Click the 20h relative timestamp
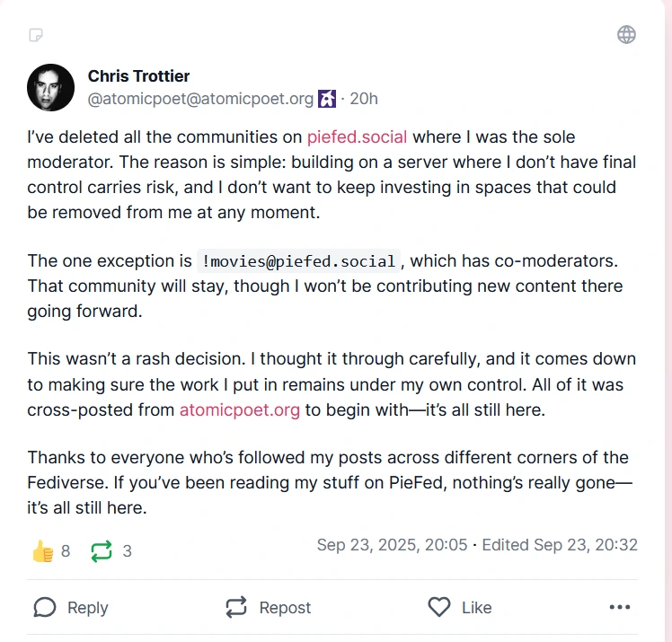 pyautogui.click(x=363, y=99)
